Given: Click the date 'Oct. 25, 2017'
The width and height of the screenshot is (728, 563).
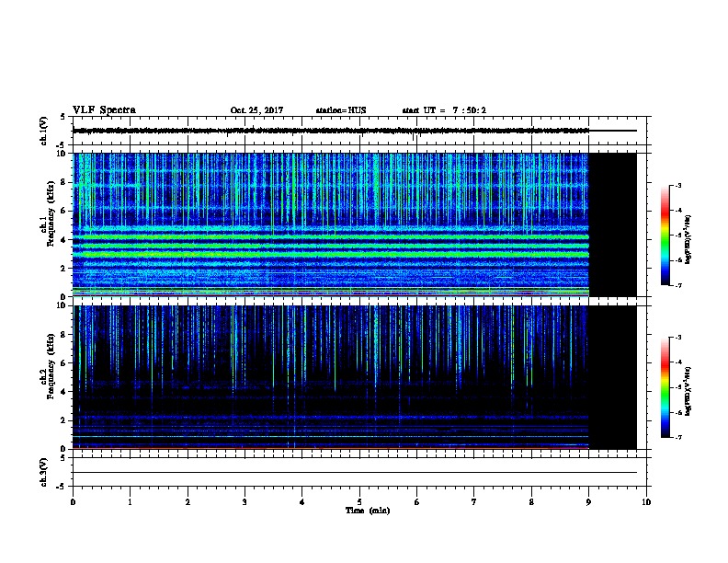Looking at the screenshot, I should [x=256, y=110].
